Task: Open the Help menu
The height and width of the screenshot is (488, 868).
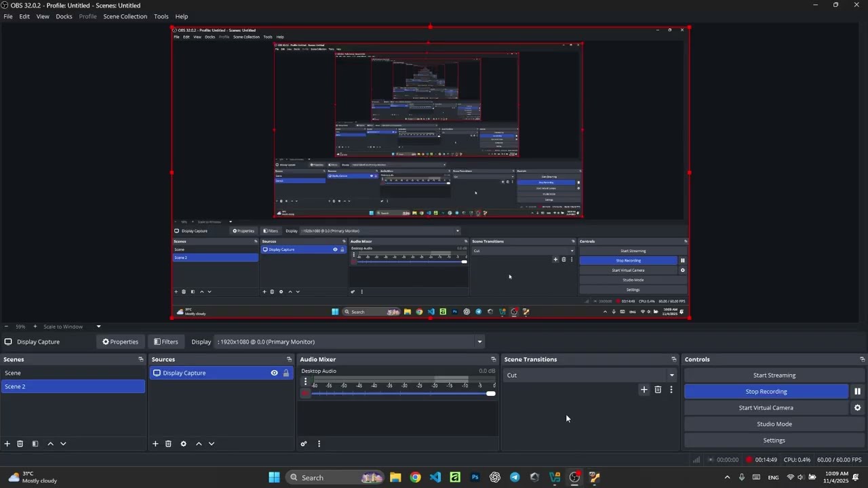Action: point(182,16)
